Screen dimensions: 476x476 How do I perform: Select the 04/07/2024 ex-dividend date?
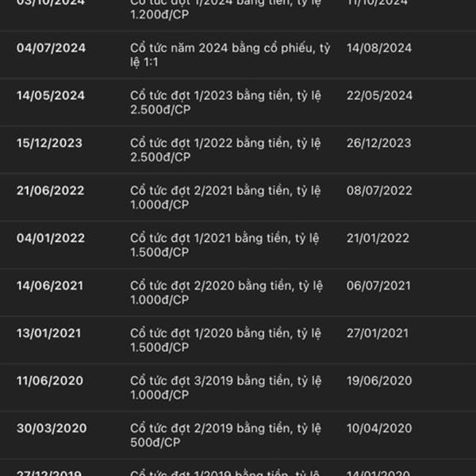52,48
